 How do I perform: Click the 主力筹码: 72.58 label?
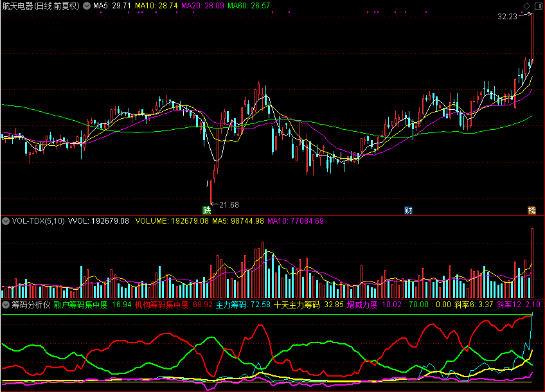tap(243, 305)
